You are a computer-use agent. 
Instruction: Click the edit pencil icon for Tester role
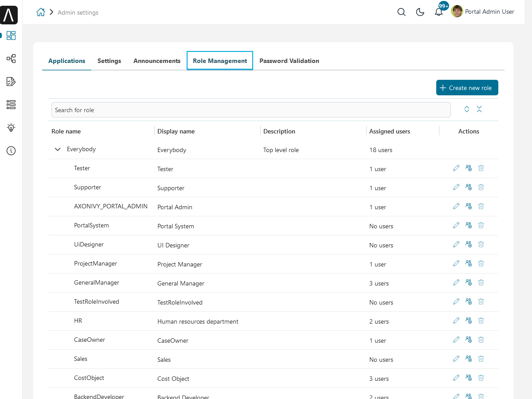[456, 168]
